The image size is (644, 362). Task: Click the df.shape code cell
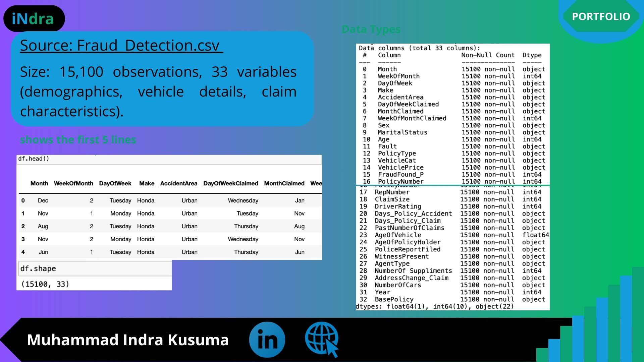[x=38, y=268]
